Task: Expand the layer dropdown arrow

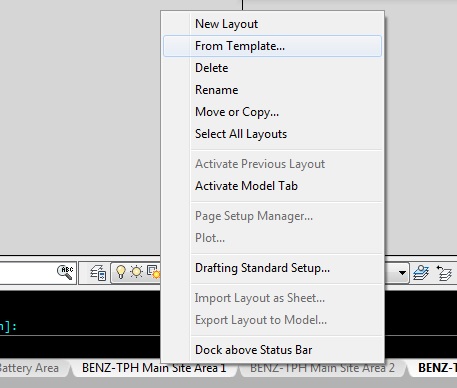Action: coord(402,273)
